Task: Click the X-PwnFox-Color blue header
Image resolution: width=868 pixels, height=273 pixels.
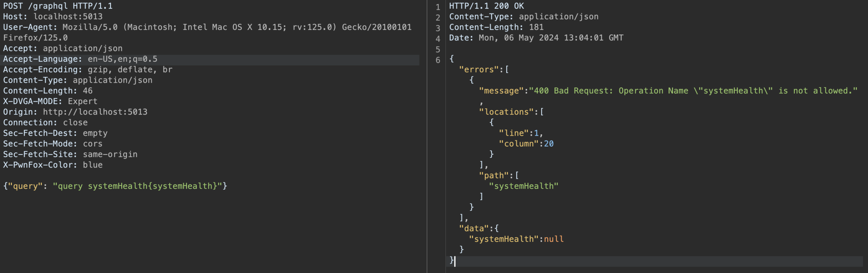Action: [x=53, y=165]
